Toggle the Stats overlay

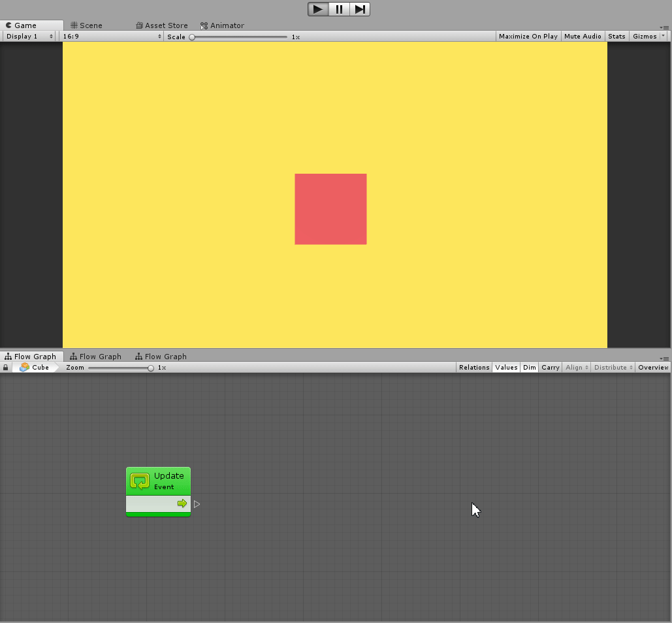(616, 37)
